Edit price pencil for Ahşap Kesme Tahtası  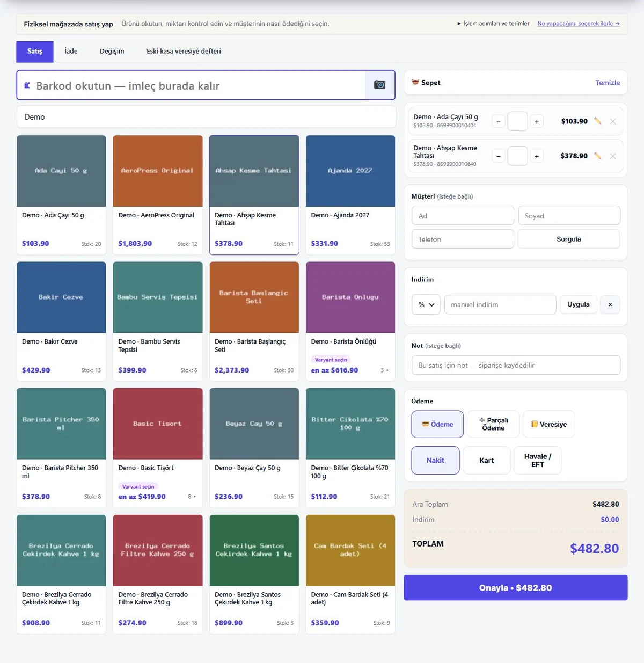pos(597,156)
